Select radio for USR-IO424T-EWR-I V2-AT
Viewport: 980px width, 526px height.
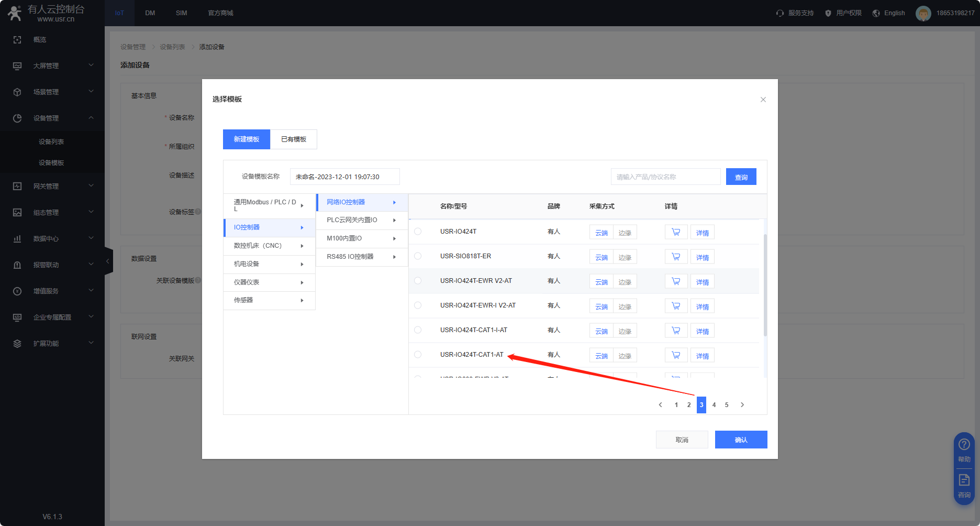pos(418,305)
